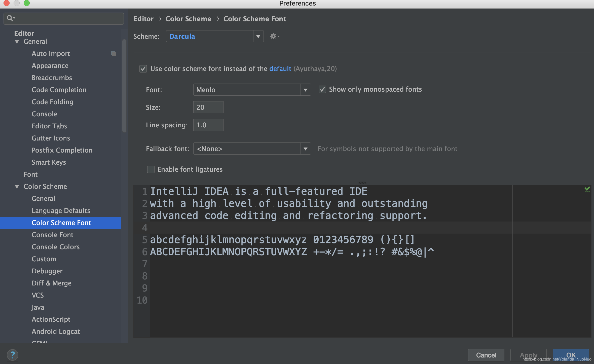
Task: Enable font ligatures checkbox
Action: point(151,169)
